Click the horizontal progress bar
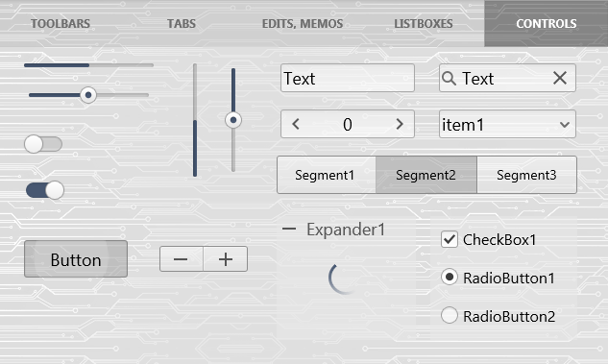Viewport: 608px width, 364px height. pos(88,65)
